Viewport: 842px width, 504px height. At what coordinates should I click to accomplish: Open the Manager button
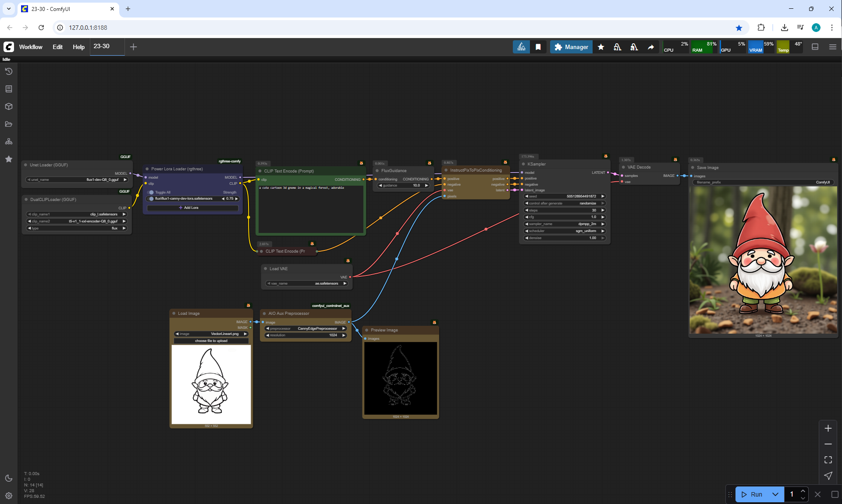571,47
